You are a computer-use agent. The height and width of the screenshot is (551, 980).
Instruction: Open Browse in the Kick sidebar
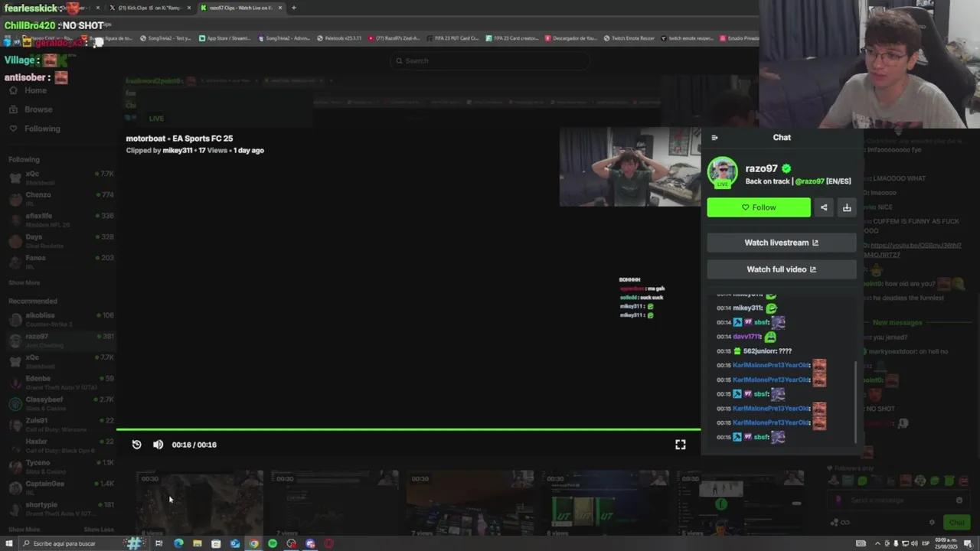point(31,109)
